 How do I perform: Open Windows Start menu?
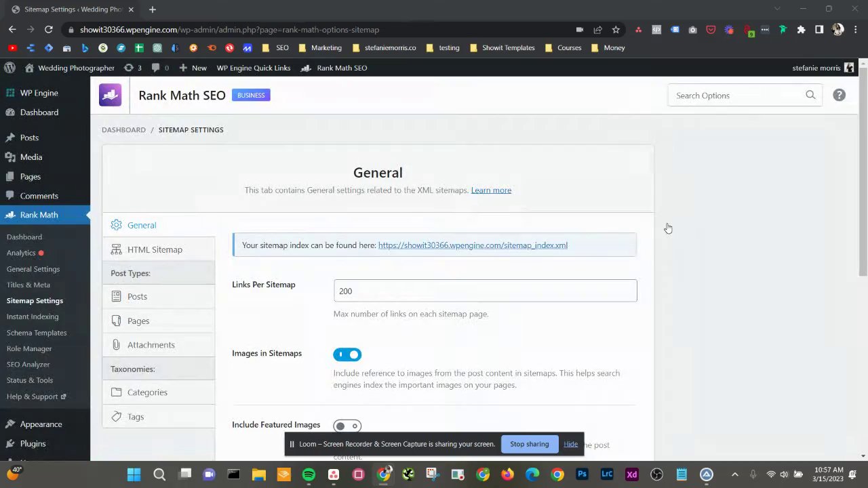[x=134, y=474]
